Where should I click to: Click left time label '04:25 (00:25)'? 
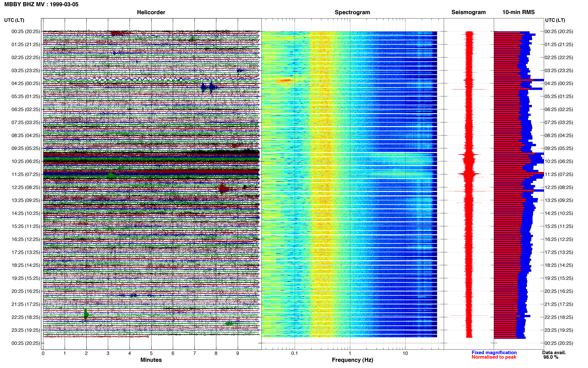[x=26, y=83]
